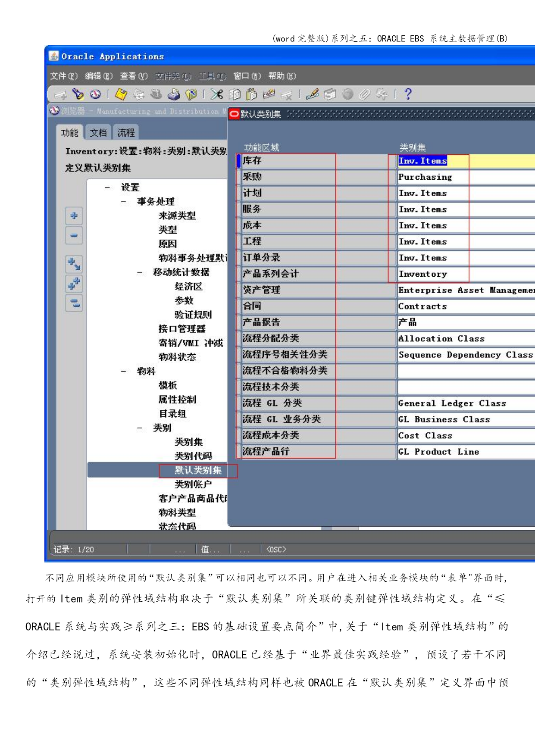Click the 记录: 1/20 status bar text
535x756 pixels.
tap(73, 550)
